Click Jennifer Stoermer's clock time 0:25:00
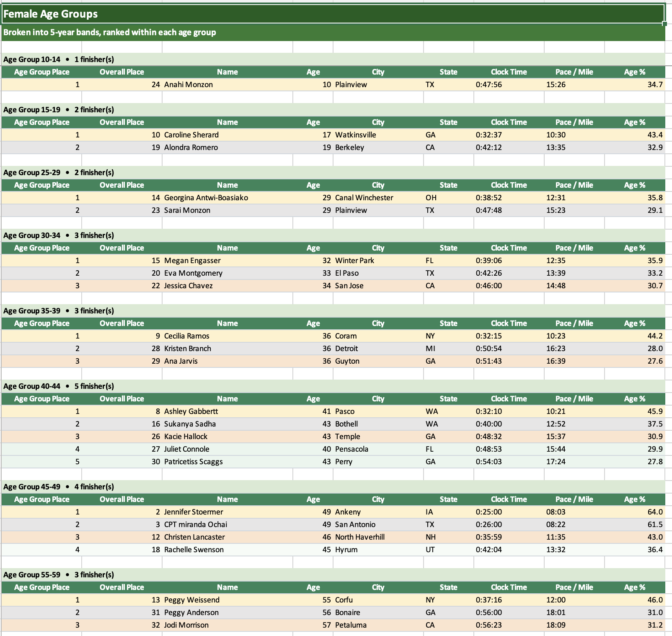 tap(488, 512)
